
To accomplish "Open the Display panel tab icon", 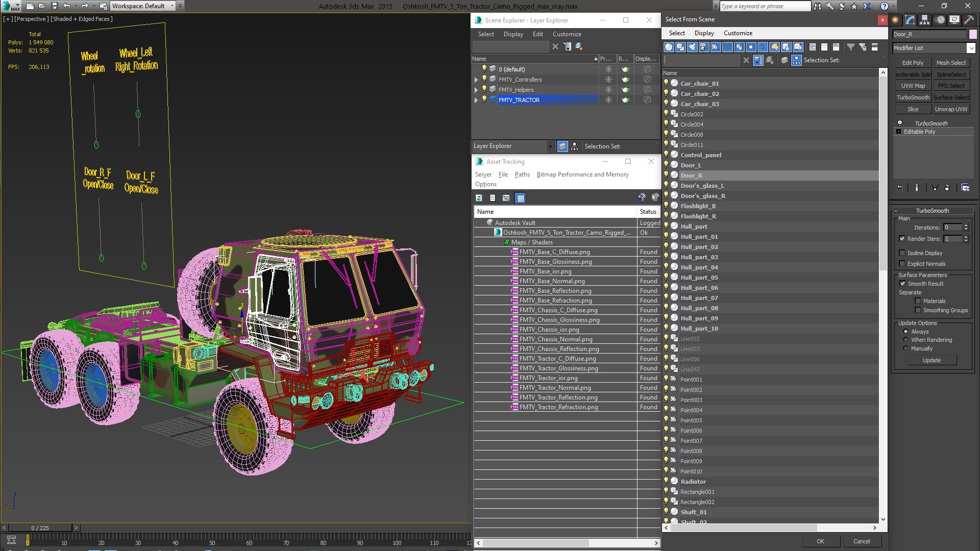I will click(954, 20).
